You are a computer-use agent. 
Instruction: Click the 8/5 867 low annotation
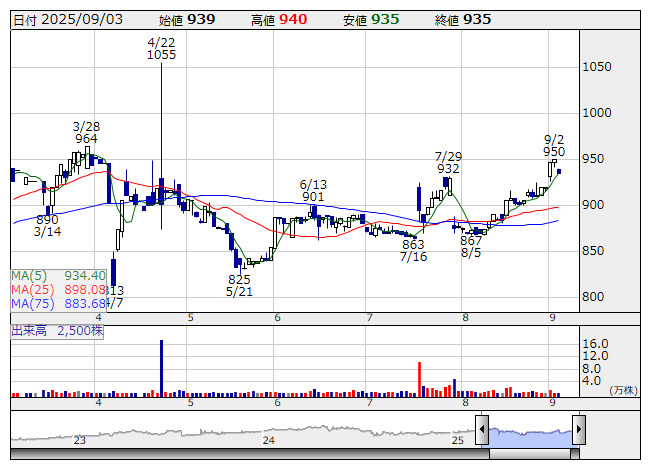tap(471, 248)
